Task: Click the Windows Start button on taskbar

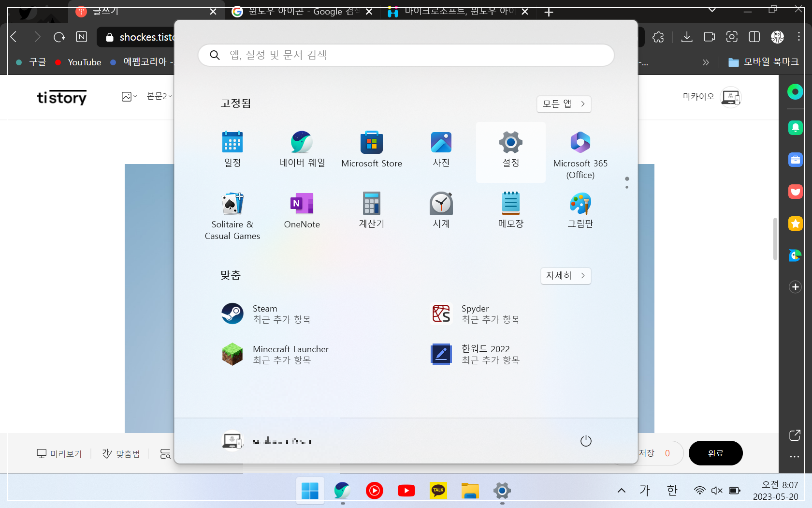Action: 310,491
